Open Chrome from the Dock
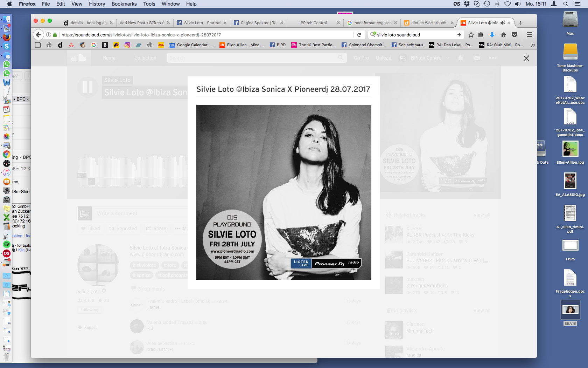The width and height of the screenshot is (588, 368). [7, 154]
